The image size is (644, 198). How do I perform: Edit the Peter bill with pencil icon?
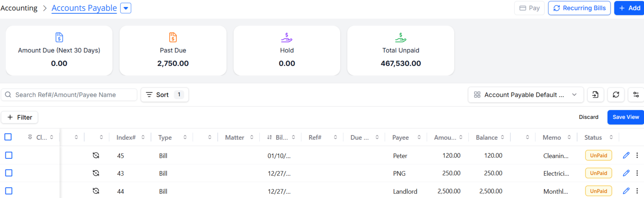tap(626, 155)
